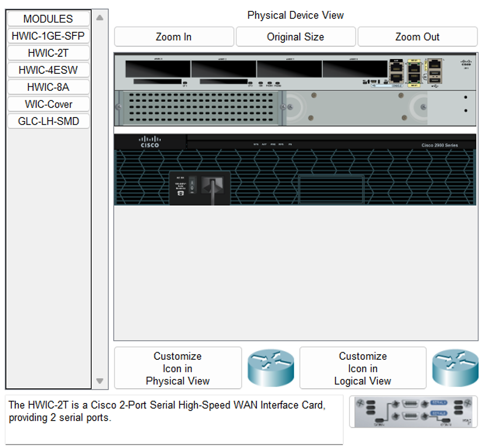Viewport: 487px width, 448px height.
Task: Click the HWIC-2T description text
Action: (167, 411)
